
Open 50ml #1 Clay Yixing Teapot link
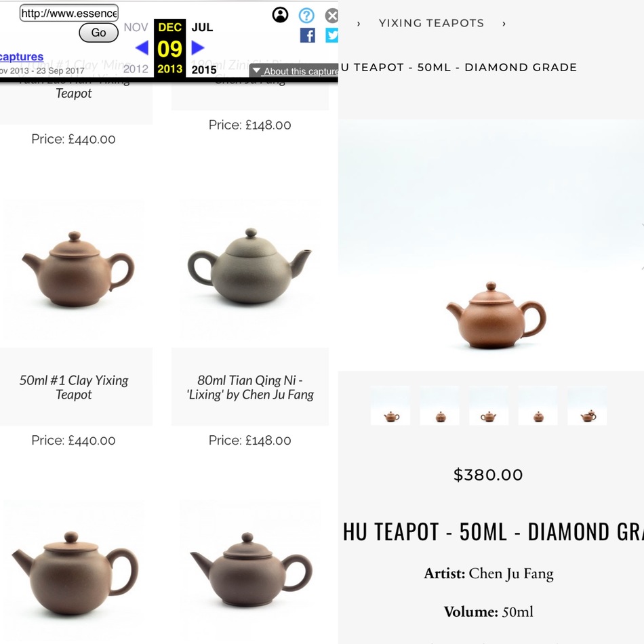[x=74, y=387]
